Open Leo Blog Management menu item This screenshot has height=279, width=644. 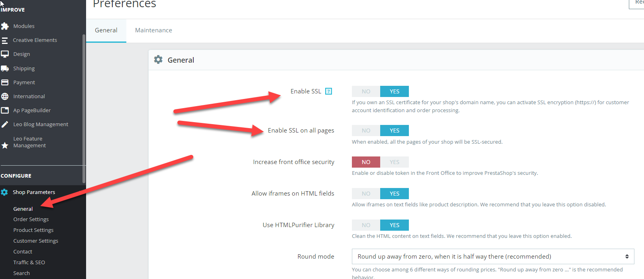click(x=41, y=124)
